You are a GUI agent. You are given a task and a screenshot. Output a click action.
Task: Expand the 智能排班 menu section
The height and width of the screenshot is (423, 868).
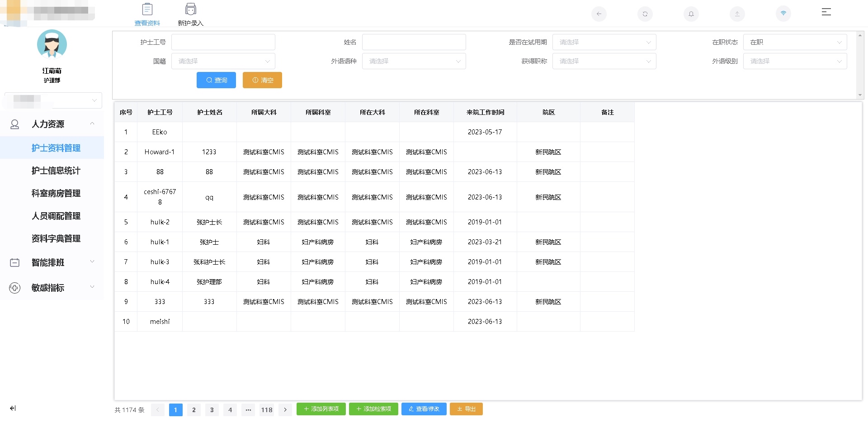pyautogui.click(x=92, y=261)
